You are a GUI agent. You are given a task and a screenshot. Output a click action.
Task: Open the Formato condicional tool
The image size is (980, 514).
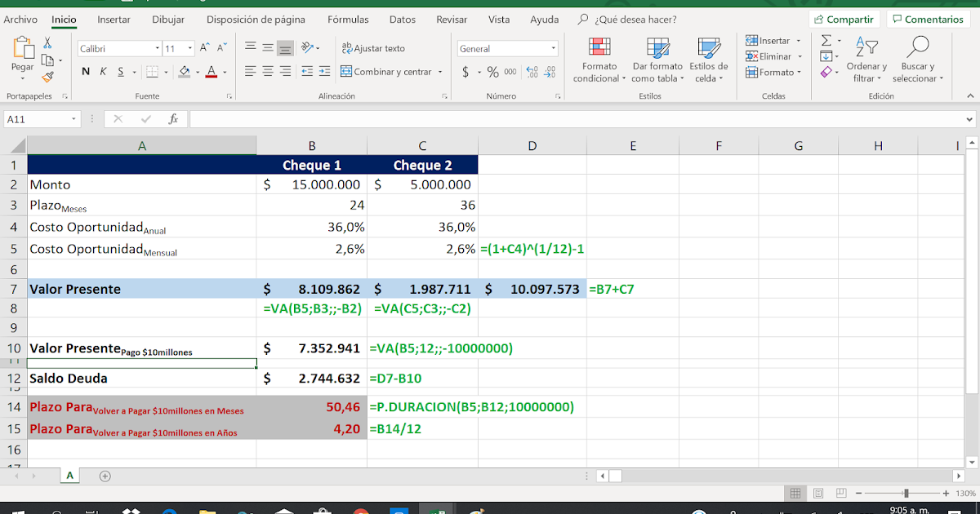click(599, 61)
